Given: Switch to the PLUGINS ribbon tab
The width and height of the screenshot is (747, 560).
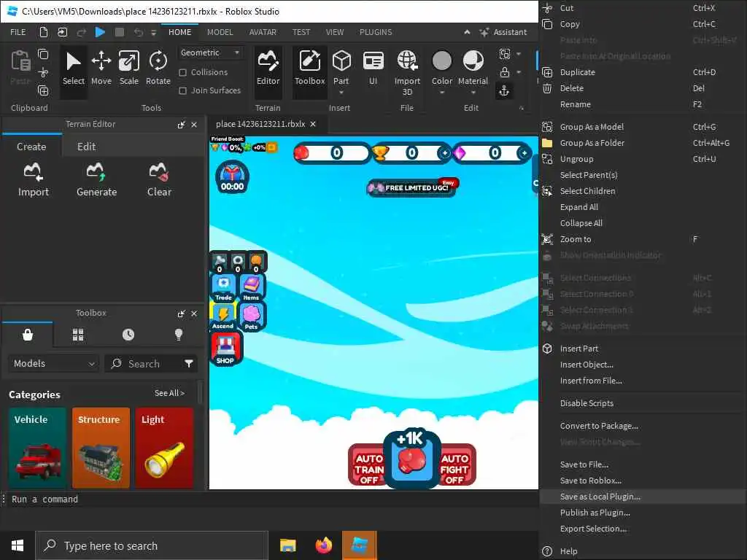Looking at the screenshot, I should point(376,32).
